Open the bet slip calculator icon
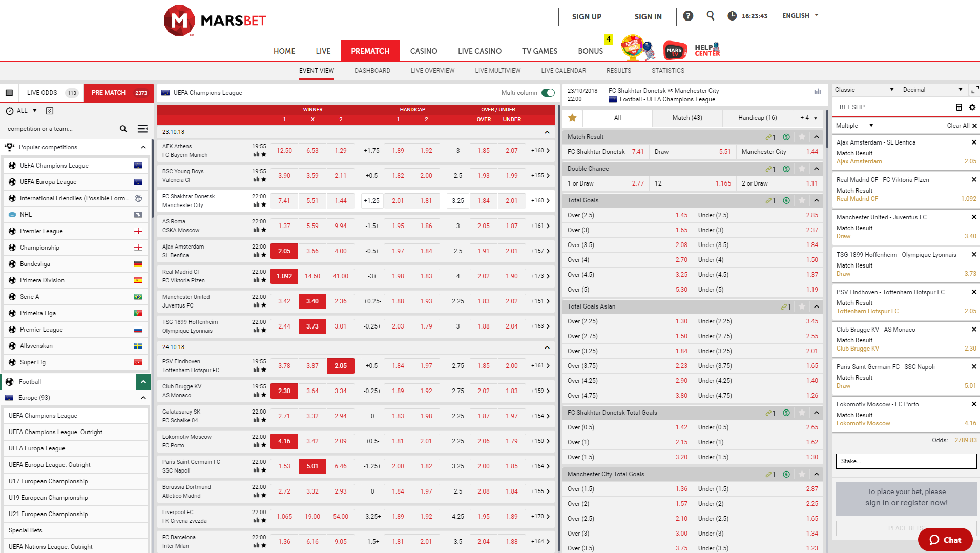The image size is (980, 553). pos(958,107)
